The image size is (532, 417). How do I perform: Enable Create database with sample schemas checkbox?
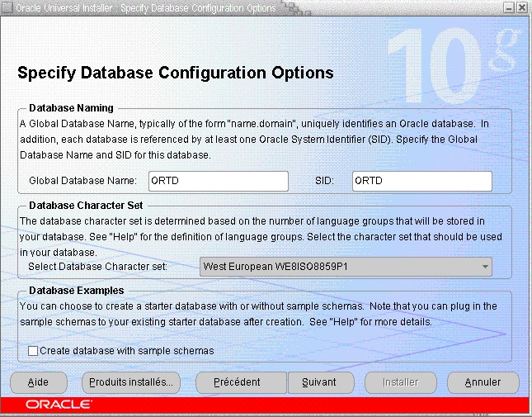(33, 351)
